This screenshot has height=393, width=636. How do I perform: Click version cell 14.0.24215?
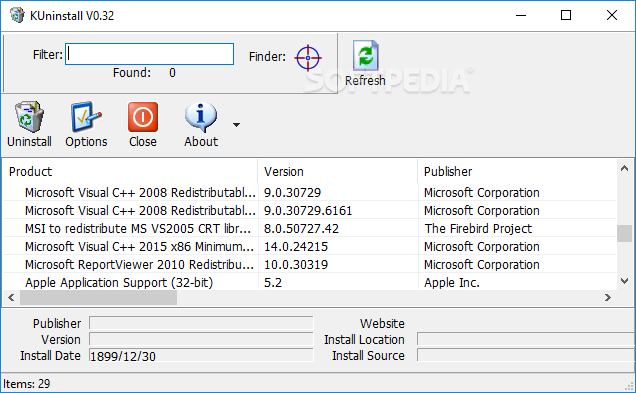(296, 247)
